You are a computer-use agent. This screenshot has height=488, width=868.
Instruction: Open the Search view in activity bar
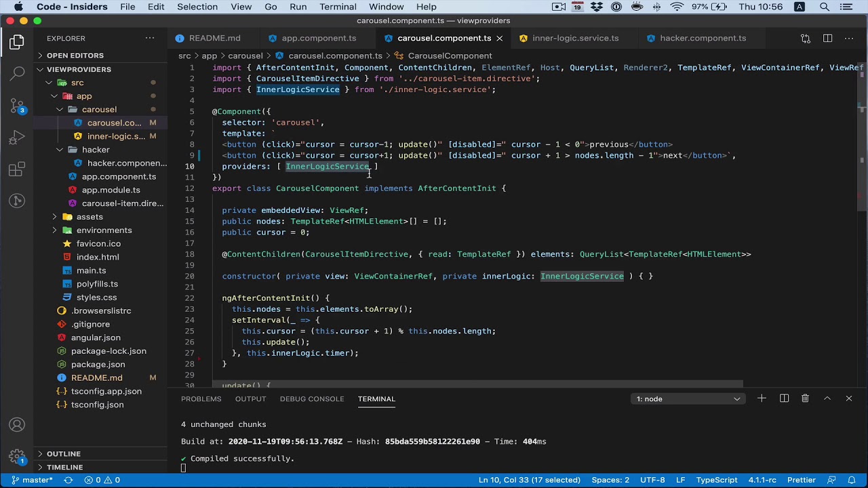(x=17, y=73)
